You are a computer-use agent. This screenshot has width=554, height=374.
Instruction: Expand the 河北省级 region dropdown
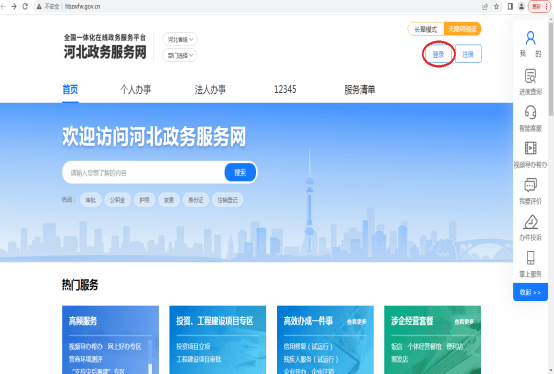(180, 39)
